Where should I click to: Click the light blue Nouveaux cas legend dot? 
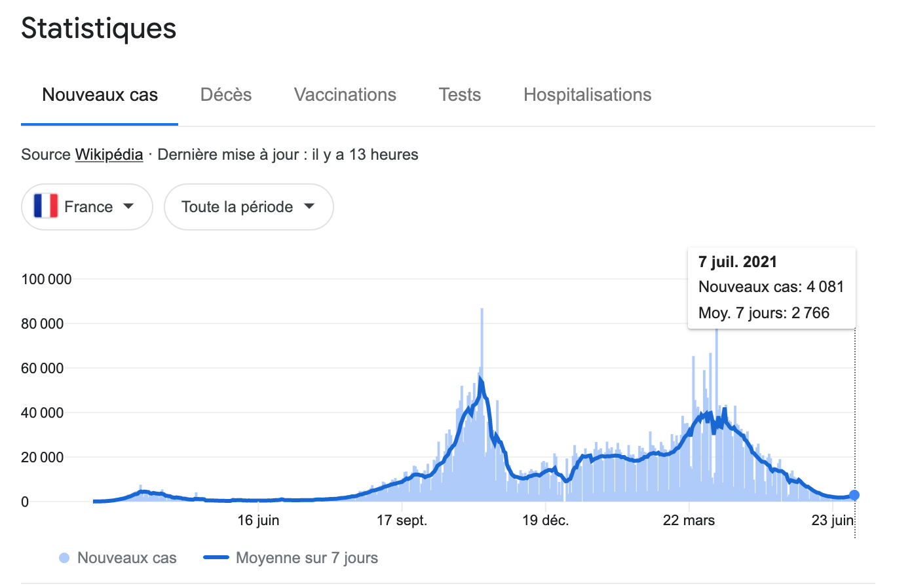(x=64, y=558)
